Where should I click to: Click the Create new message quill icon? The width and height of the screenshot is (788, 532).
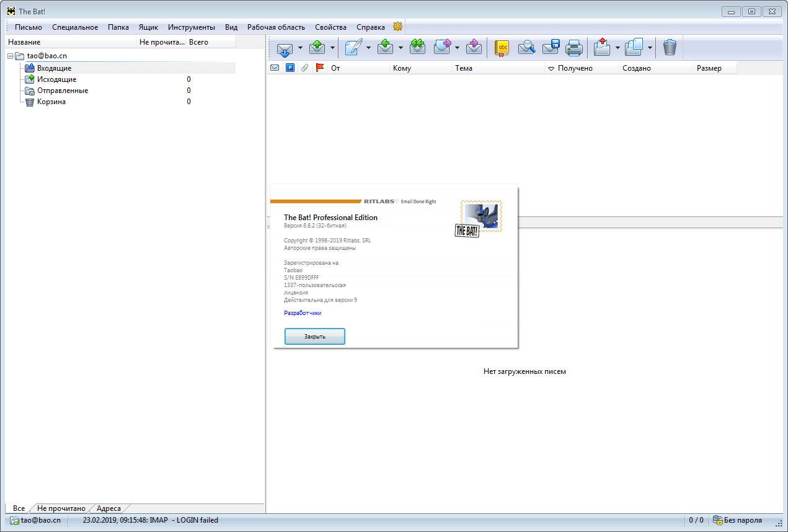pyautogui.click(x=353, y=48)
